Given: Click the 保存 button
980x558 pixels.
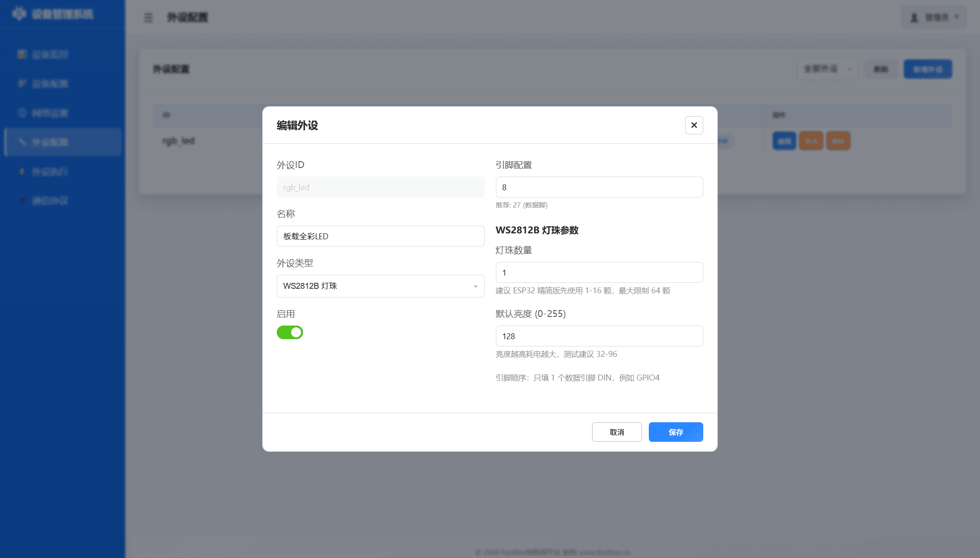Looking at the screenshot, I should pos(676,432).
